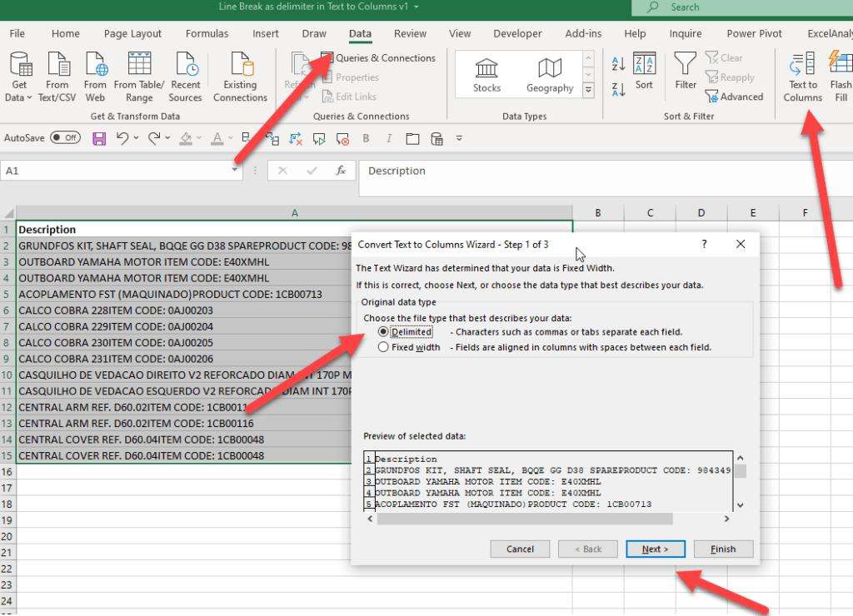Open the Sort dialog
The height and width of the screenshot is (616, 853).
coord(644,71)
